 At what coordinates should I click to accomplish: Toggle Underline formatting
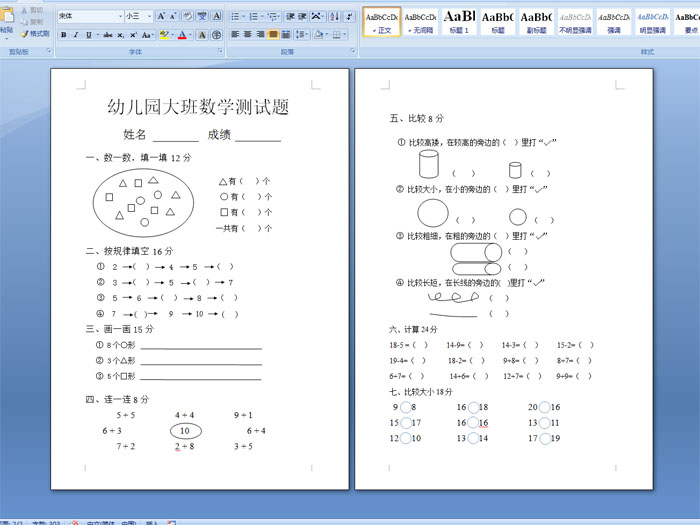(88, 34)
